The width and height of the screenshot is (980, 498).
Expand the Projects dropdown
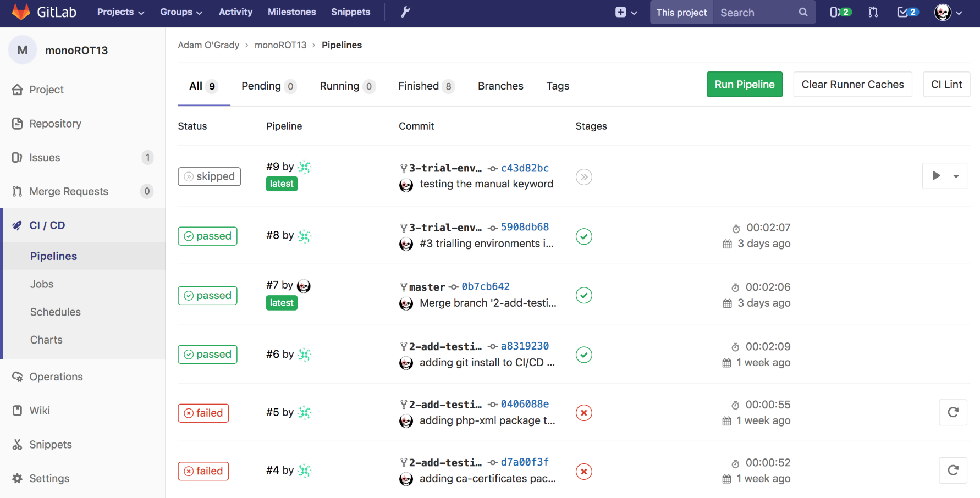click(x=120, y=12)
